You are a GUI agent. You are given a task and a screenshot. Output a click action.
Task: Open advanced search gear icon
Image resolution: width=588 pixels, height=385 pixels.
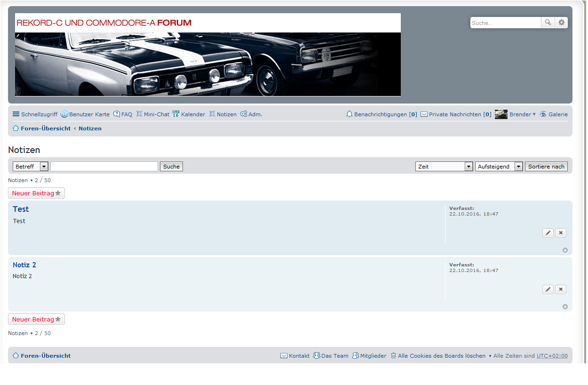(561, 23)
